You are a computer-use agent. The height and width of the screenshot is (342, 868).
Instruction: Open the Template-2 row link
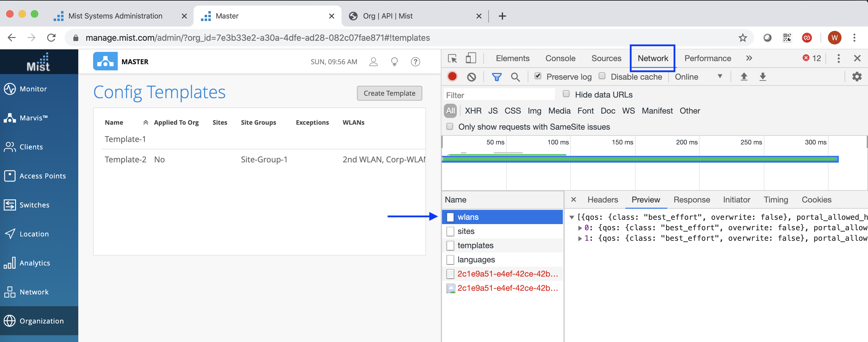pos(125,160)
